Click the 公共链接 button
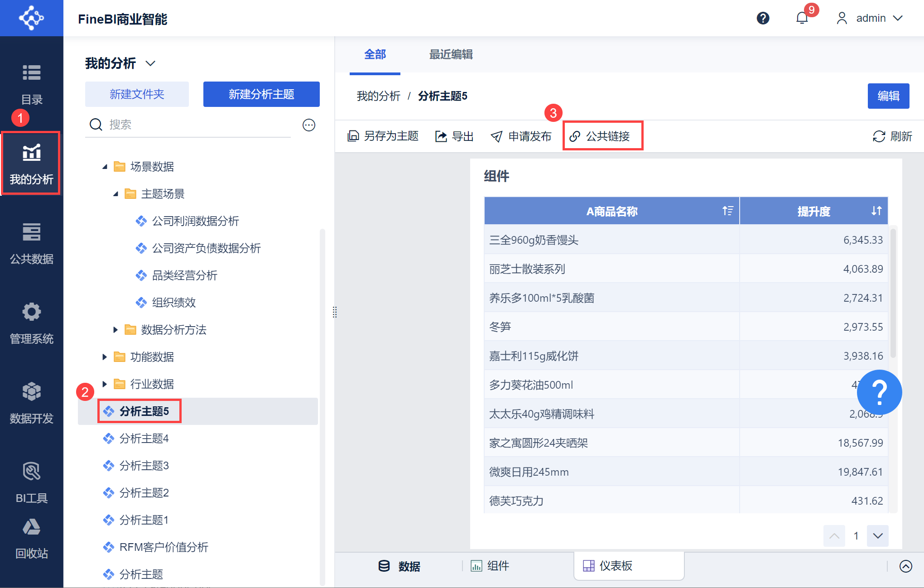This screenshot has height=588, width=924. pyautogui.click(x=602, y=136)
